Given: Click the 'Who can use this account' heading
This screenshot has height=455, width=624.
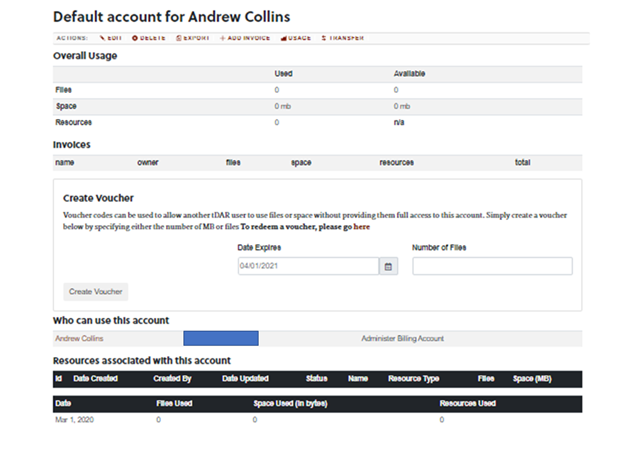Looking at the screenshot, I should pos(111,320).
